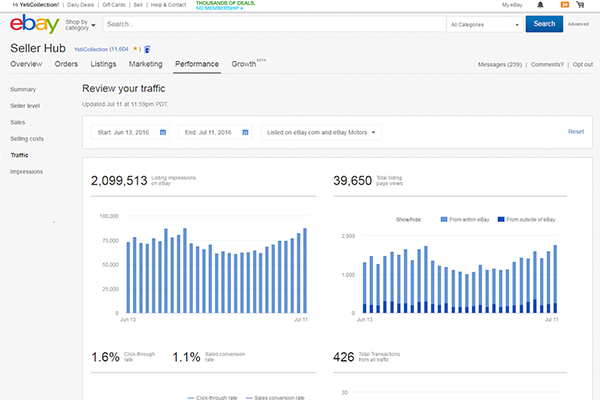Open the Start date calendar icon
This screenshot has width=600, height=400.
click(x=163, y=132)
